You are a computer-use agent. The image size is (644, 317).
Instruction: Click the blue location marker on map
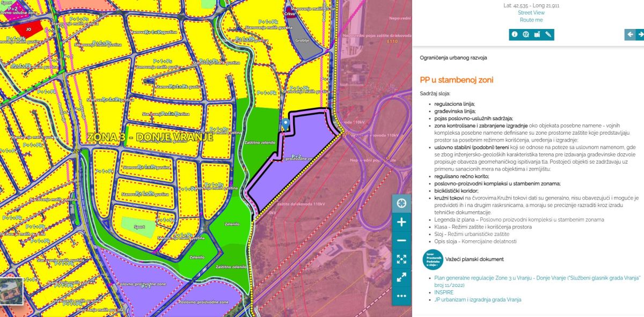(285, 124)
